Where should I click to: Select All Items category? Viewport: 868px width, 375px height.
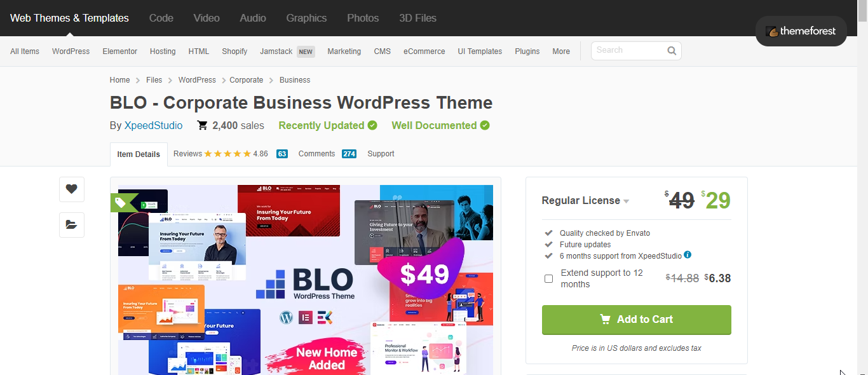pyautogui.click(x=25, y=51)
